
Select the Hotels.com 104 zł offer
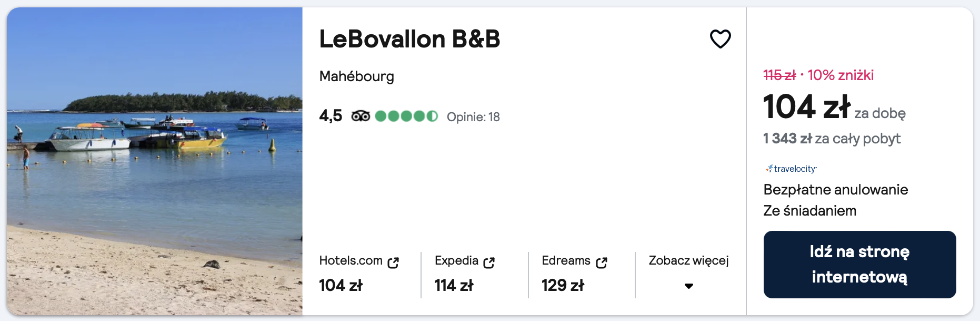click(341, 285)
